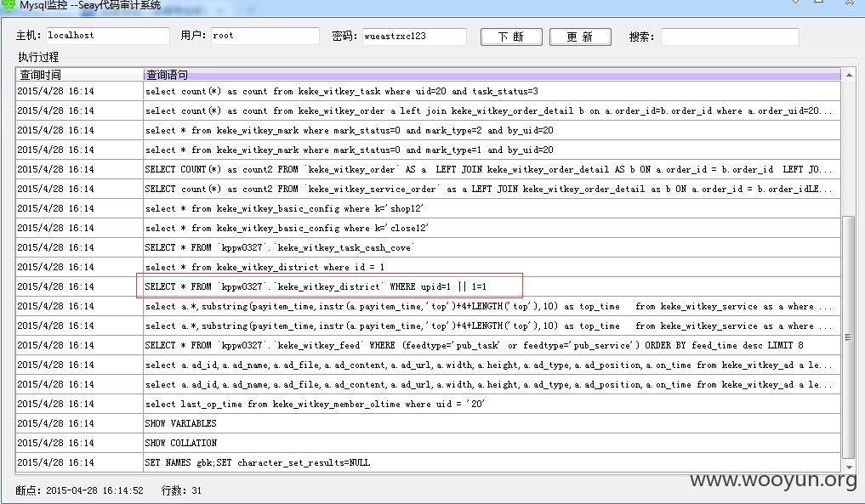Viewport: 865px width, 504px height.
Task: Select keke_witkey_member_oltime query row
Action: pos(428,405)
